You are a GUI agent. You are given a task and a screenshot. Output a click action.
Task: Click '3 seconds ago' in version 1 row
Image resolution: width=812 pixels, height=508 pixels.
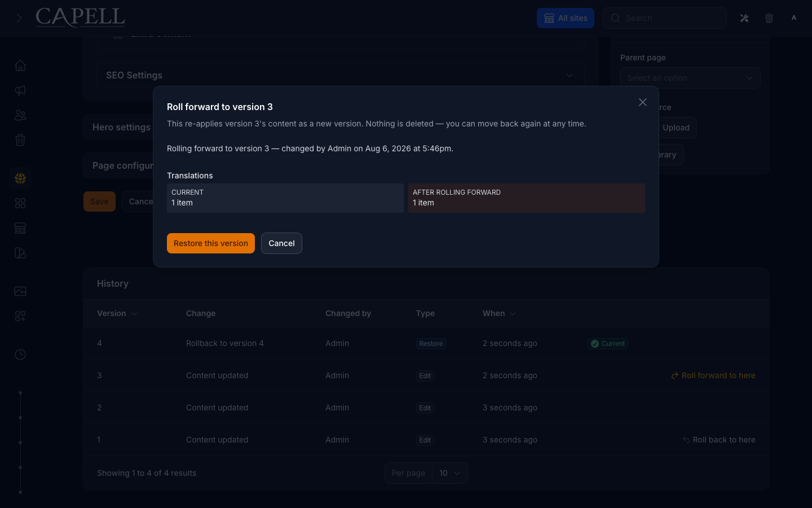coord(510,440)
